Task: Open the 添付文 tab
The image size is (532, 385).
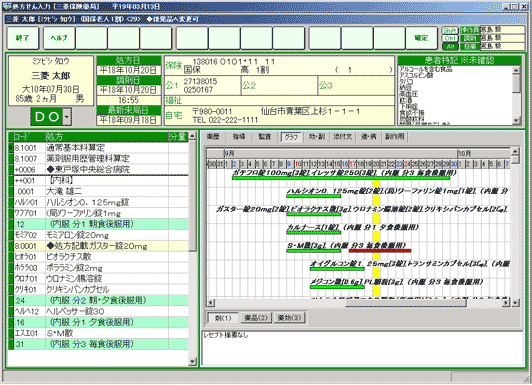Action: (342, 137)
